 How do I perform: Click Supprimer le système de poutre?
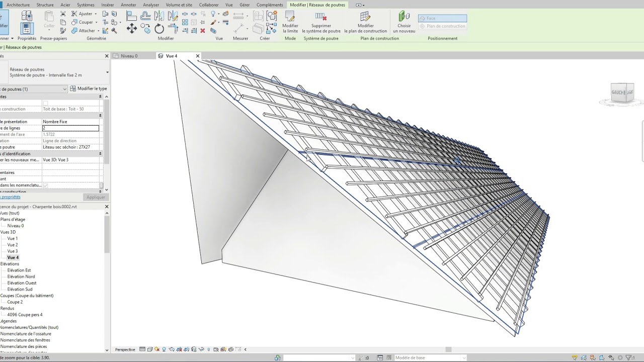pos(321,22)
